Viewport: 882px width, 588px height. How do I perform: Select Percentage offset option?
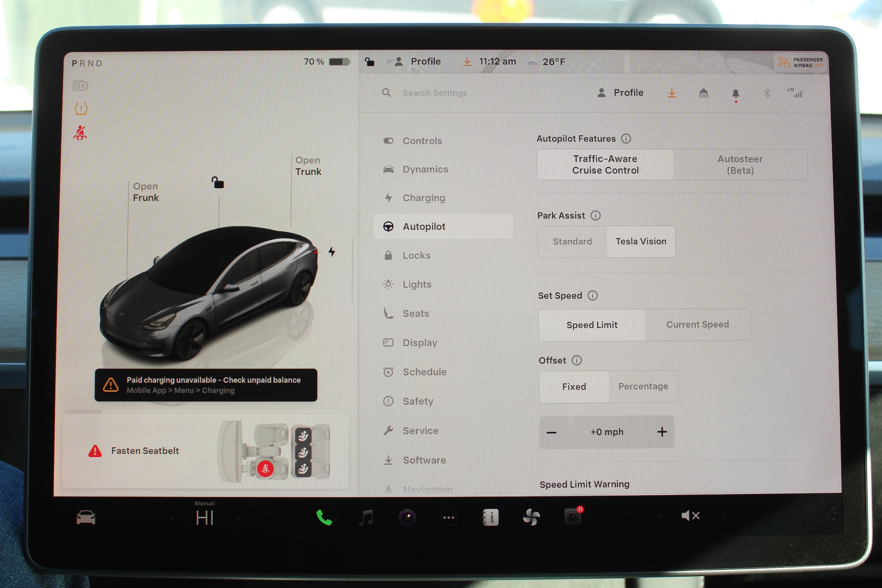point(643,387)
